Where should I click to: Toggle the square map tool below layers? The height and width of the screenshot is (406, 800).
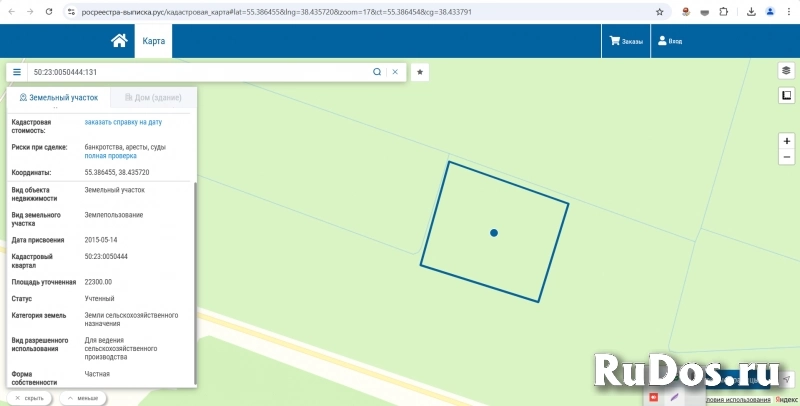pos(786,96)
